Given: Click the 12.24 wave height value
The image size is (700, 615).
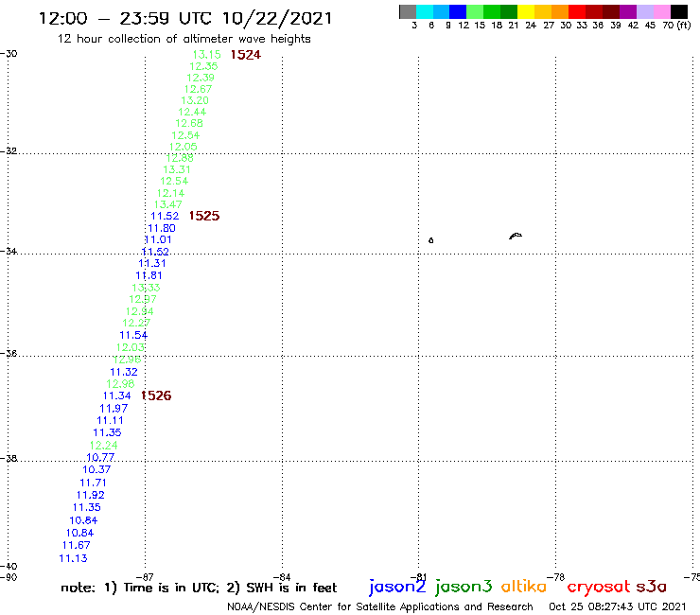Looking at the screenshot, I should click(103, 446).
